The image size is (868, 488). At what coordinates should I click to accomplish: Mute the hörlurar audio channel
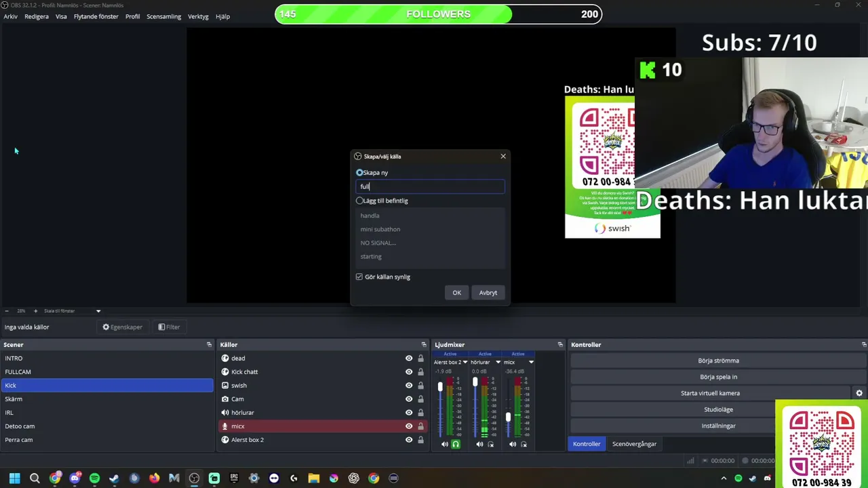[479, 445]
